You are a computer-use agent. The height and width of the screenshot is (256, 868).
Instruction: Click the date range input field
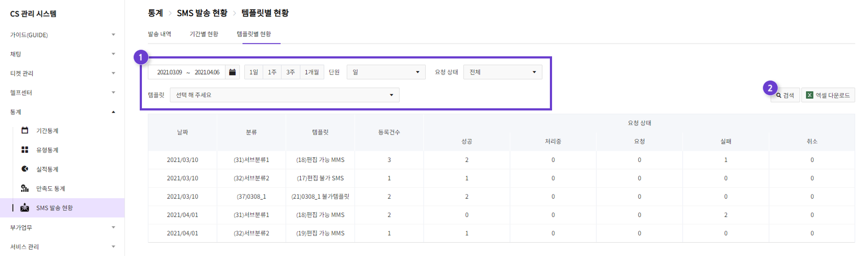187,72
